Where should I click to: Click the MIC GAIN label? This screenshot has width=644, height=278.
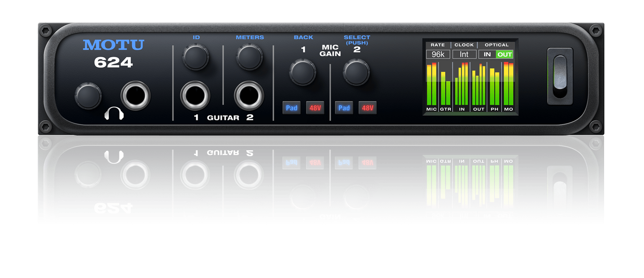click(x=330, y=50)
